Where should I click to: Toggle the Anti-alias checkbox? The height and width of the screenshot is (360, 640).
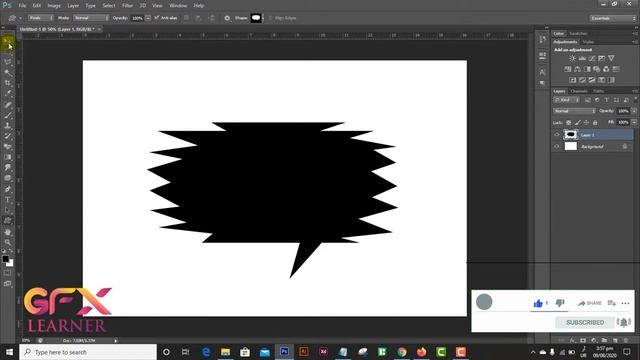pos(157,18)
